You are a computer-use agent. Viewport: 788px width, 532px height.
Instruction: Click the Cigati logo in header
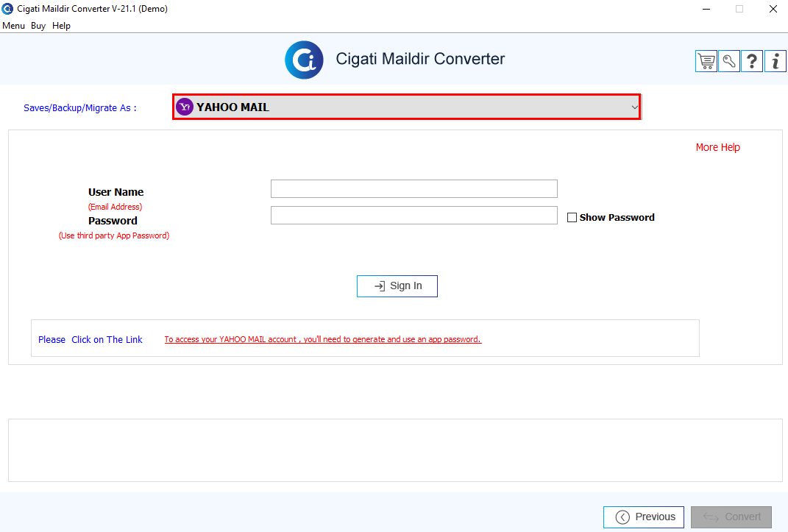tap(304, 60)
